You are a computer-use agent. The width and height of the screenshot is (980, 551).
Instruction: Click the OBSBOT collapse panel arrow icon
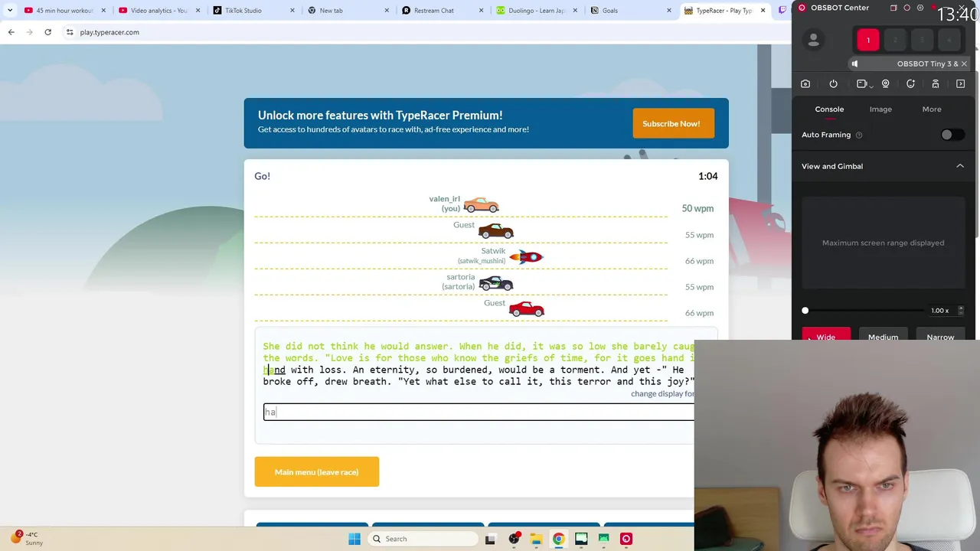click(x=960, y=84)
